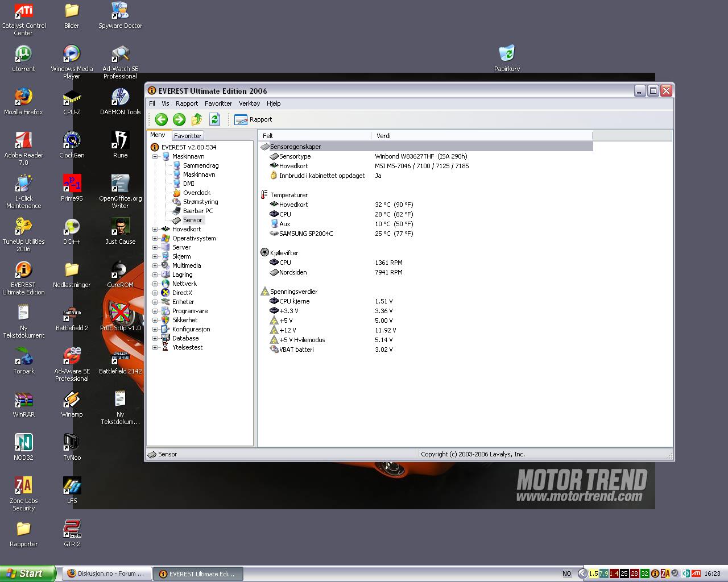Image resolution: width=728 pixels, height=582 pixels.
Task: Open the NOD32 desktop icon
Action: click(x=23, y=447)
